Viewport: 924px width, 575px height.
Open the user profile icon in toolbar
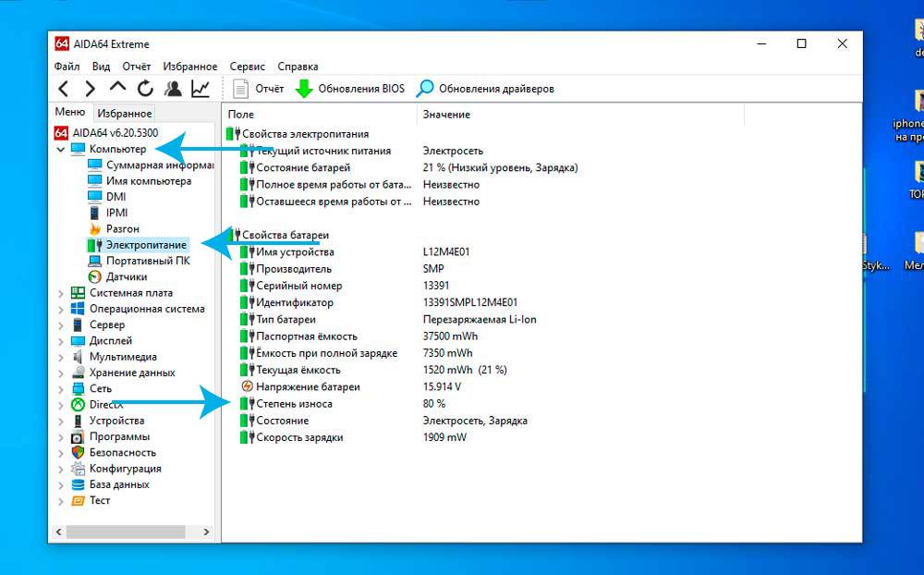(x=174, y=89)
